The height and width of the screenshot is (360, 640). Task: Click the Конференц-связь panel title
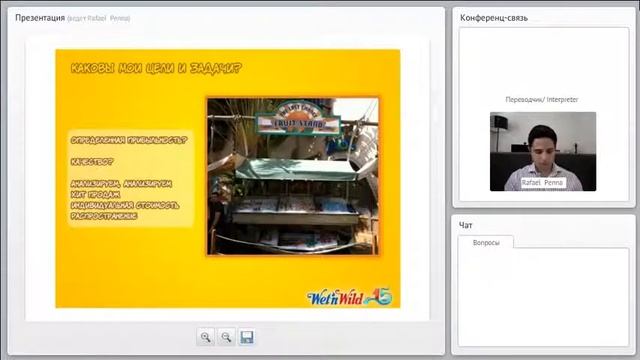pyautogui.click(x=494, y=18)
